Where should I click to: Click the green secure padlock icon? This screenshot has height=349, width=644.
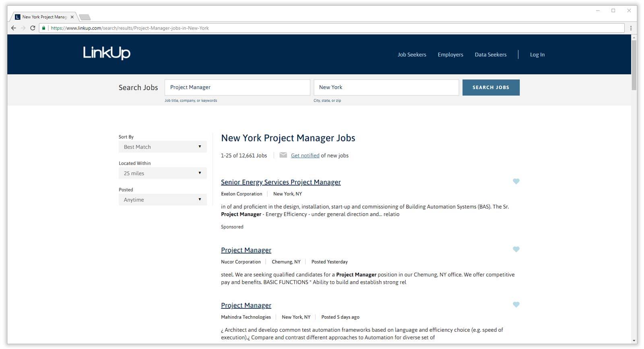coord(44,28)
